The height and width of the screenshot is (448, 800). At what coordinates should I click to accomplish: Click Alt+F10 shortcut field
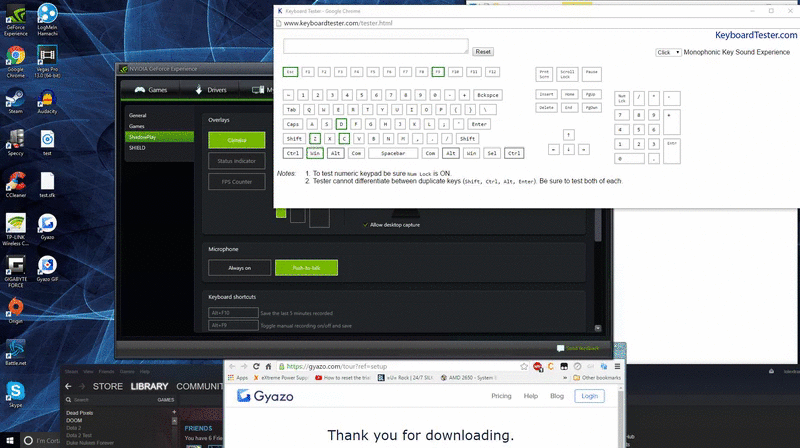click(233, 313)
